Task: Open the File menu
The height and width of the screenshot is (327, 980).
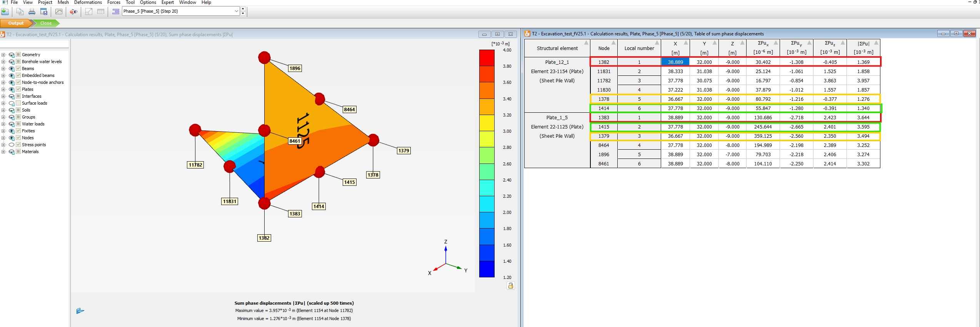Action: (x=14, y=2)
